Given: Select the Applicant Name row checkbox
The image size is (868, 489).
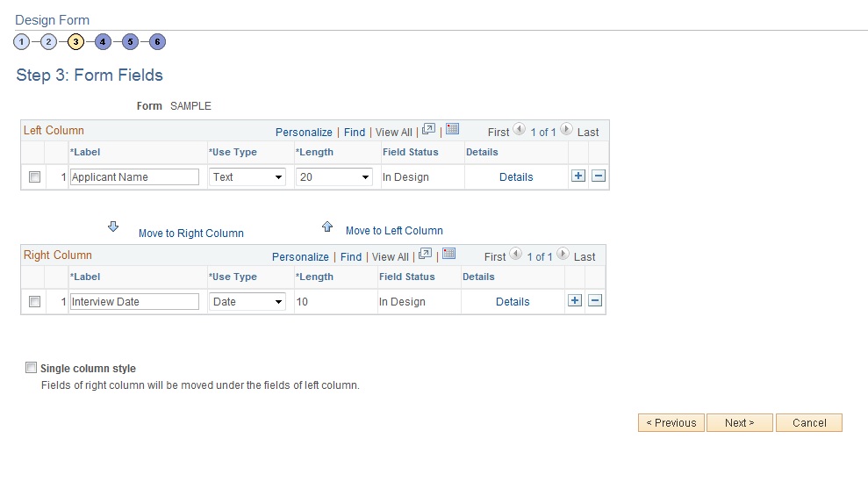Looking at the screenshot, I should (35, 177).
